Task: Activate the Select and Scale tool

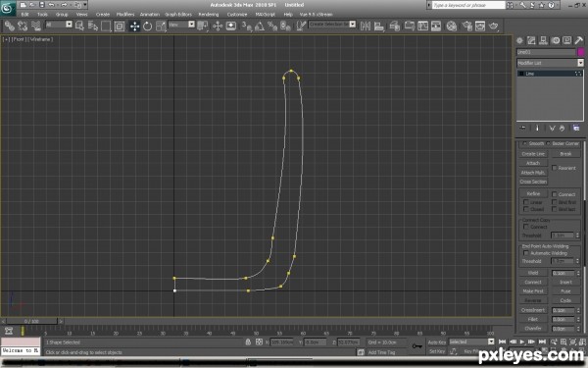Action: [x=161, y=26]
